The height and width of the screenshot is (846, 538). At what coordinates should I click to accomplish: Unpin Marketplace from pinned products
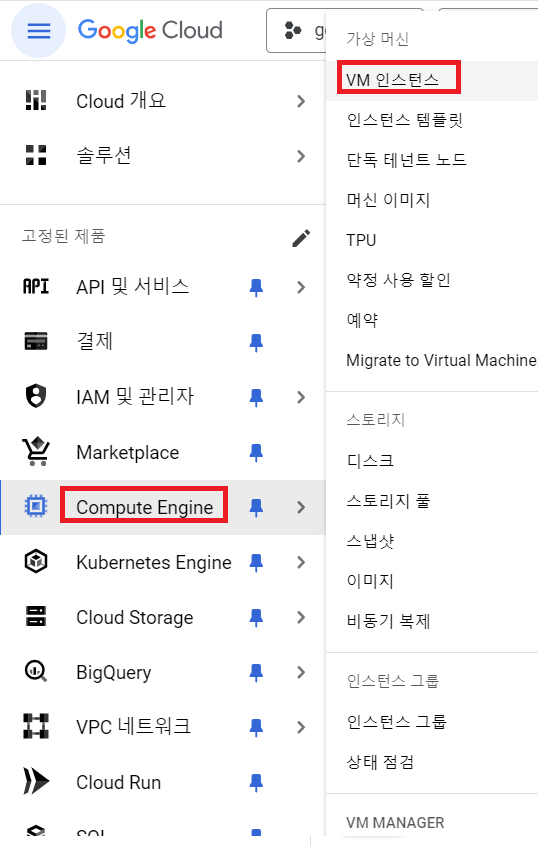[x=256, y=453]
